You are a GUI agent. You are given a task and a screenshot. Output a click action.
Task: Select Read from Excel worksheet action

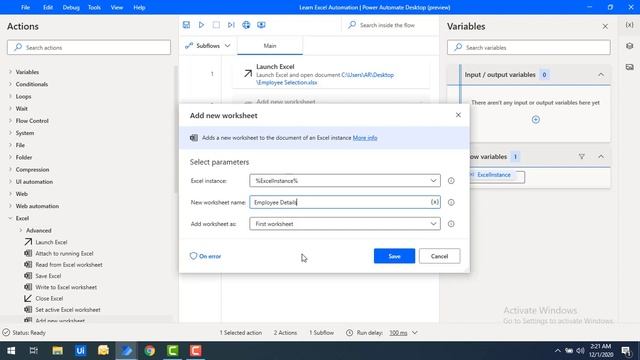coord(69,264)
